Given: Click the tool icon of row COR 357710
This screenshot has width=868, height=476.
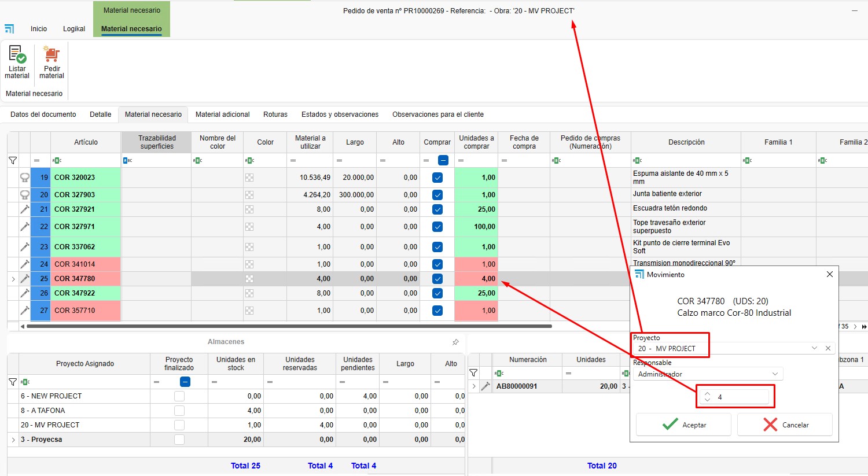Looking at the screenshot, I should (25, 311).
